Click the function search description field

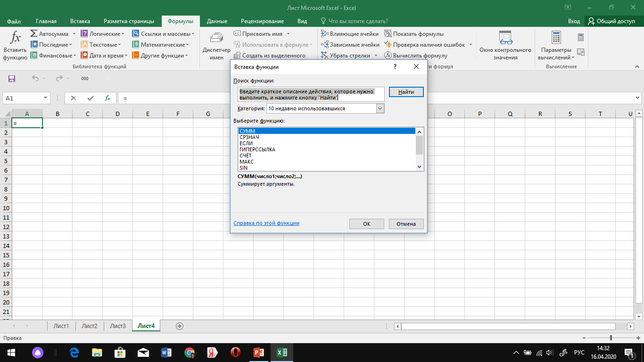click(x=311, y=94)
